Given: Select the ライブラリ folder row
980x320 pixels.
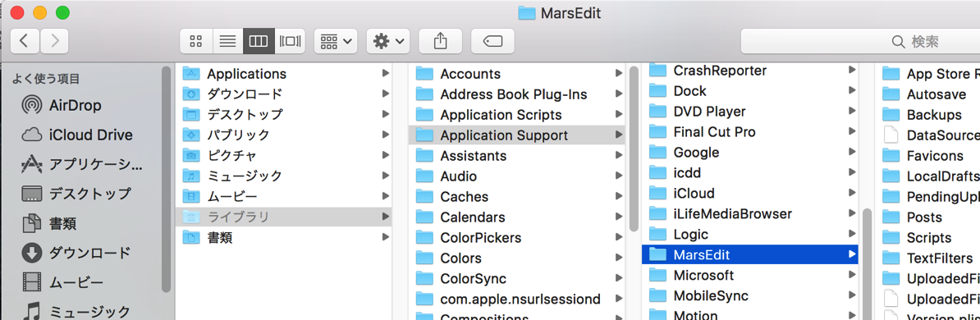Looking at the screenshot, I should [x=284, y=217].
